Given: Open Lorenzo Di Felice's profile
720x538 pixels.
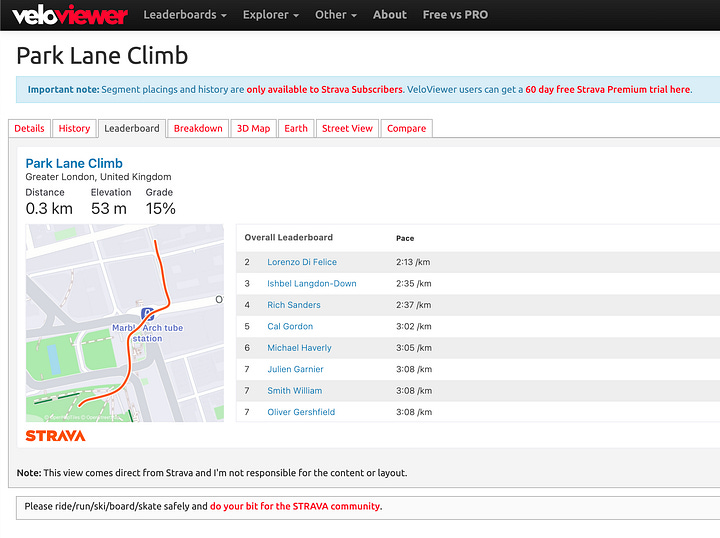Looking at the screenshot, I should pos(302,262).
